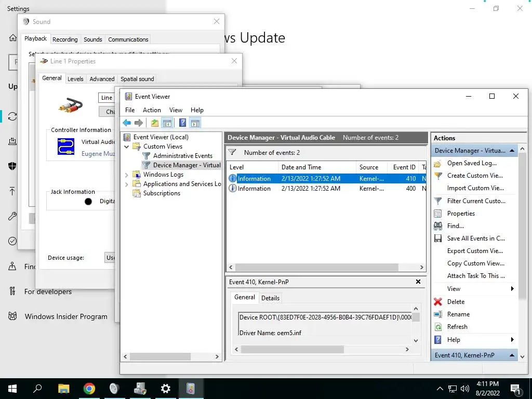Screen dimensions: 532x399
Task: Click the Create Custom View funnel icon
Action: (437, 176)
